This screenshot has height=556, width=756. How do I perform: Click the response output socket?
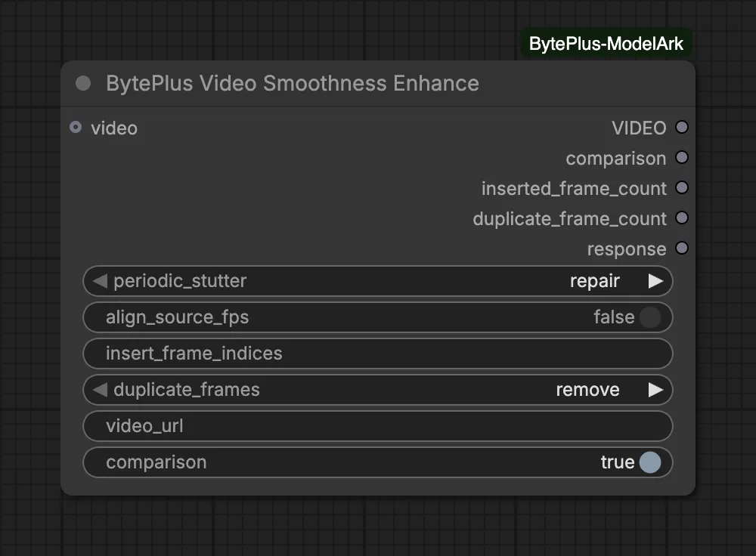682,249
